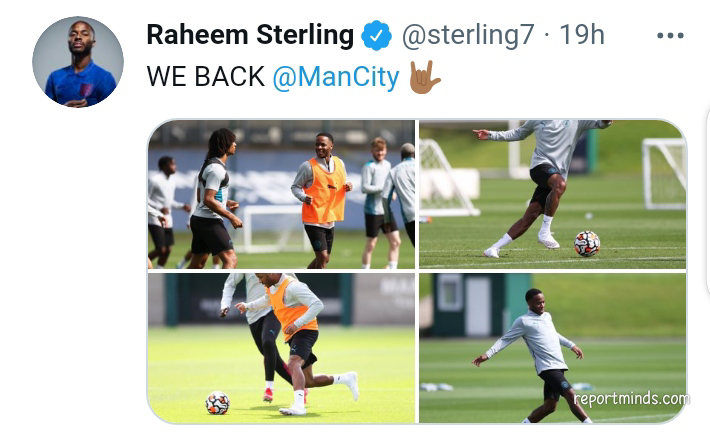The image size is (710, 432).
Task: Click the long-haired player in top-left photo
Action: tap(214, 197)
